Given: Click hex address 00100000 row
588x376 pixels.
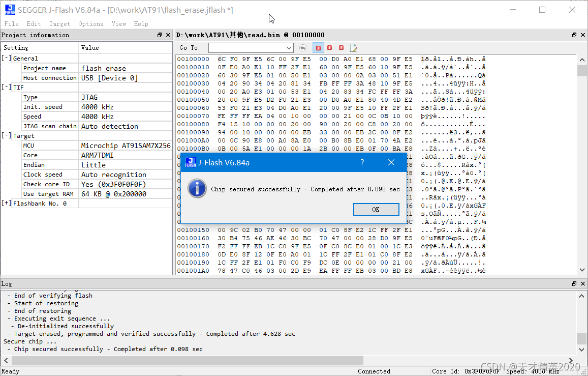Looking at the screenshot, I should pyautogui.click(x=331, y=59).
